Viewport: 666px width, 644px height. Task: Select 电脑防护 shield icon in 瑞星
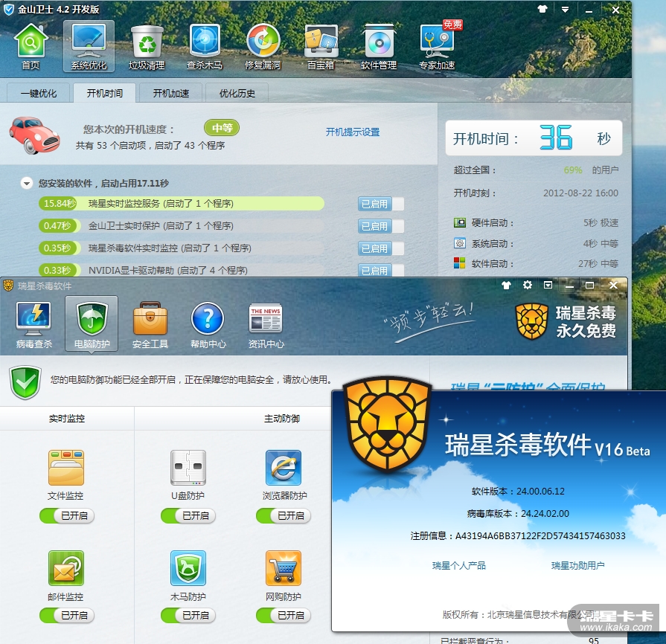(x=92, y=324)
